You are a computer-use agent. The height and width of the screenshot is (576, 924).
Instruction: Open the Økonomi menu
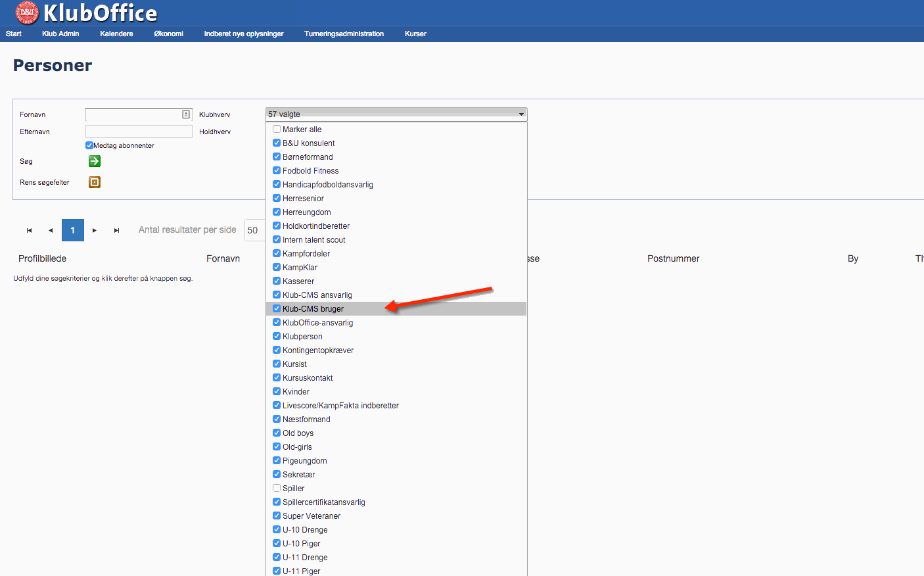(x=168, y=34)
